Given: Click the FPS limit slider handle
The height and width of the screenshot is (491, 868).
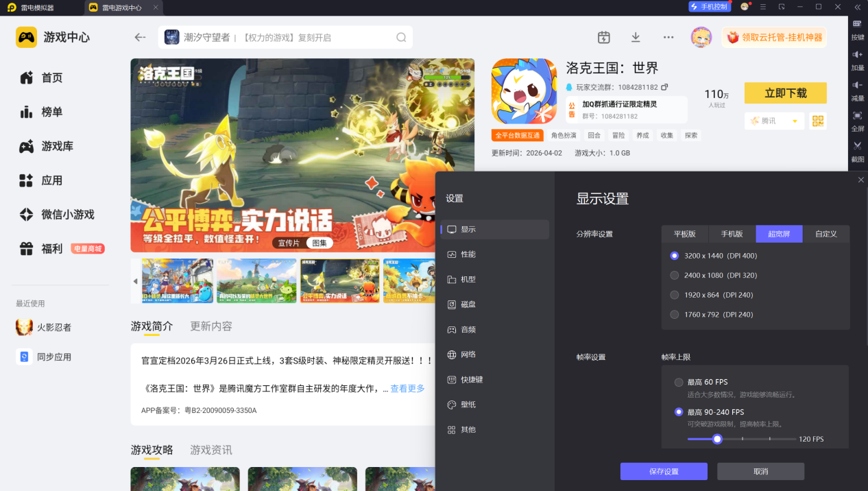Looking at the screenshot, I should click(x=717, y=439).
